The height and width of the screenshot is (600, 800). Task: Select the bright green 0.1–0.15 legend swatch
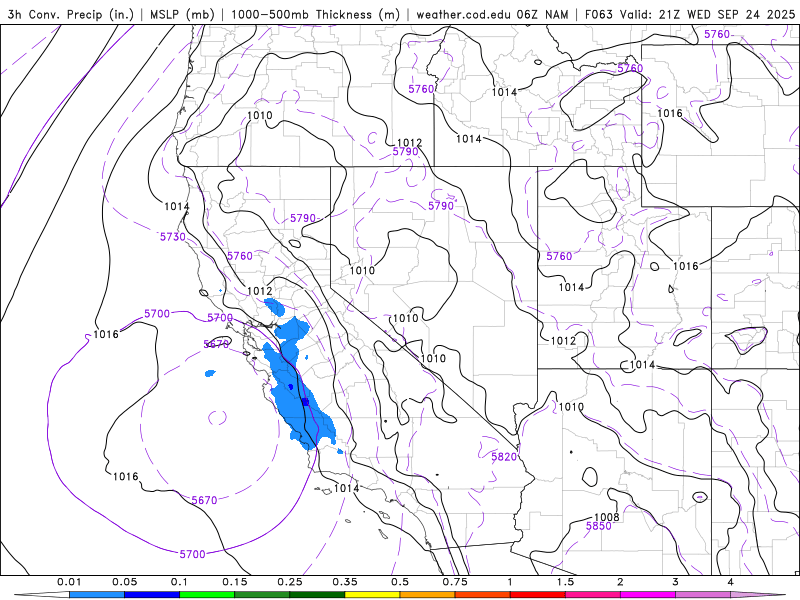point(207,595)
